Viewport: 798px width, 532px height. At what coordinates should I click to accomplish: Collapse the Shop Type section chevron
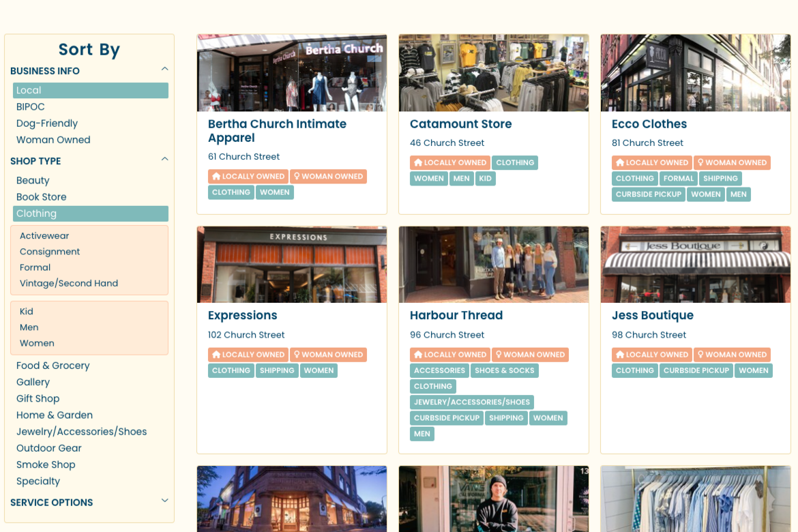pos(164,159)
